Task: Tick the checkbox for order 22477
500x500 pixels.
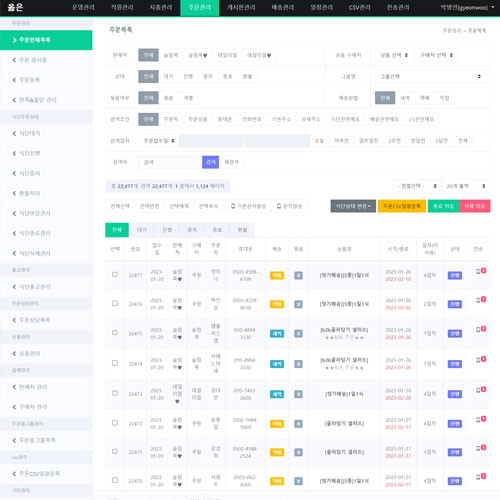Action: pyautogui.click(x=115, y=274)
